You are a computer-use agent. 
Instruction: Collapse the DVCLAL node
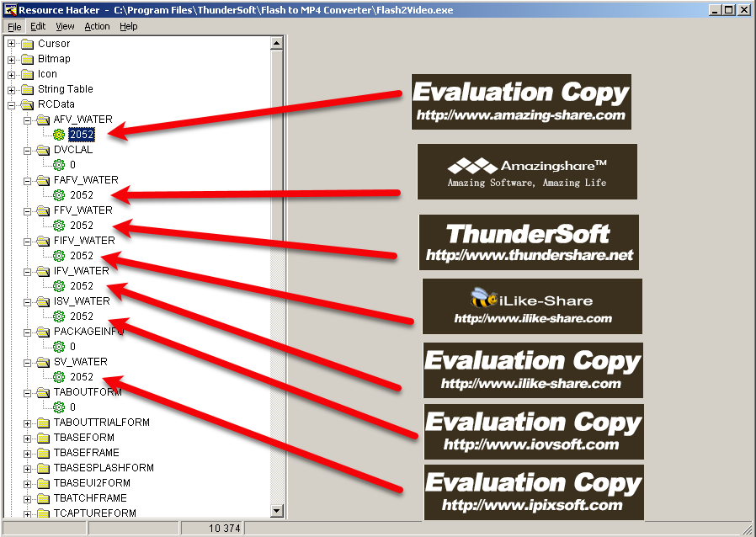click(28, 151)
